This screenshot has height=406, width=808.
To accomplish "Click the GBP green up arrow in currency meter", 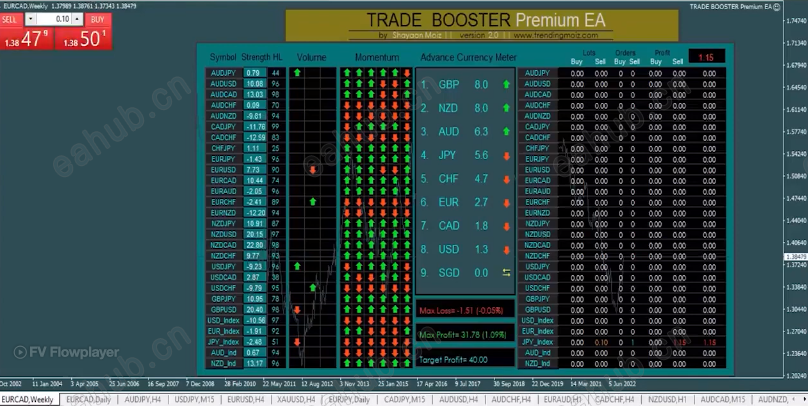I will (x=506, y=84).
